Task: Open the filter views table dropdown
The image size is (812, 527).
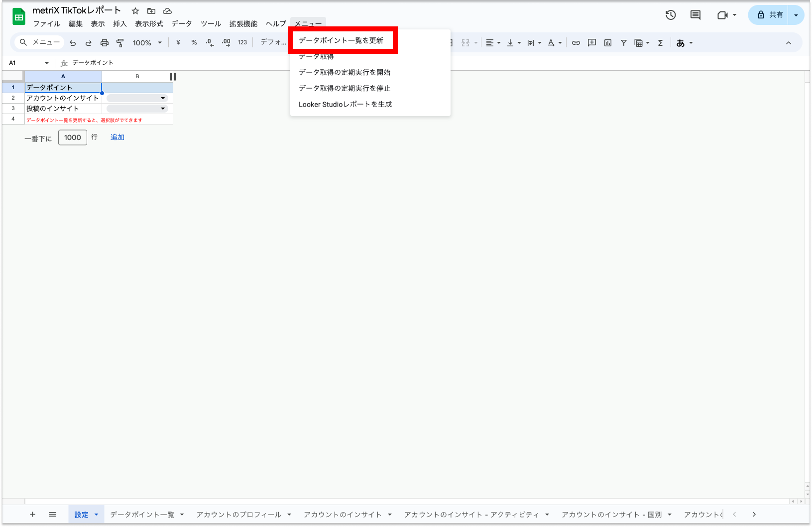Action: 642,43
